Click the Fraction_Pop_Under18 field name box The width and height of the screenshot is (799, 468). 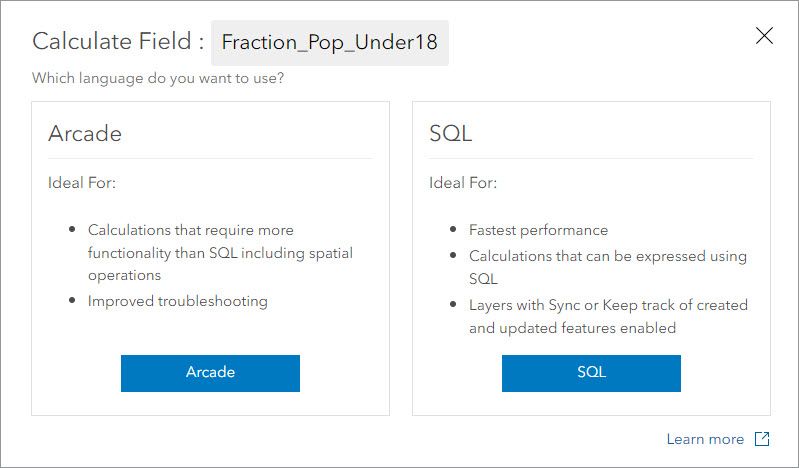[329, 42]
